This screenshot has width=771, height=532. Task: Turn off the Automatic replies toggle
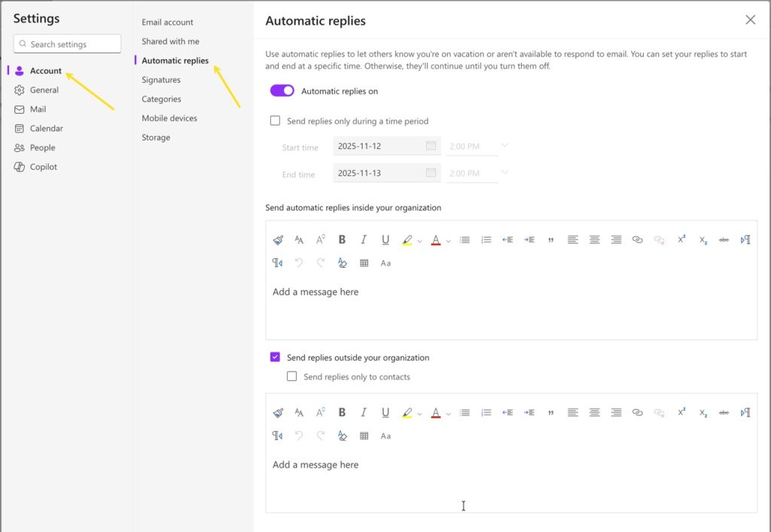point(282,91)
